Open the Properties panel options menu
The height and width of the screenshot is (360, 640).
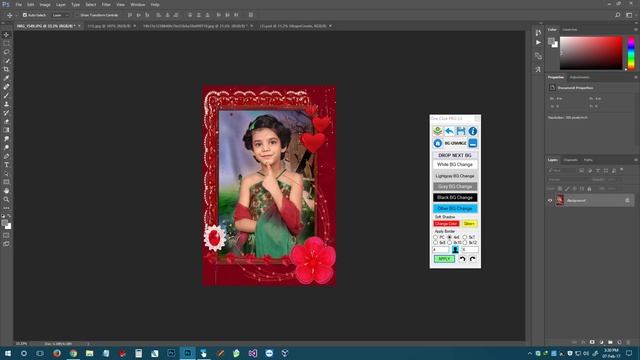636,77
